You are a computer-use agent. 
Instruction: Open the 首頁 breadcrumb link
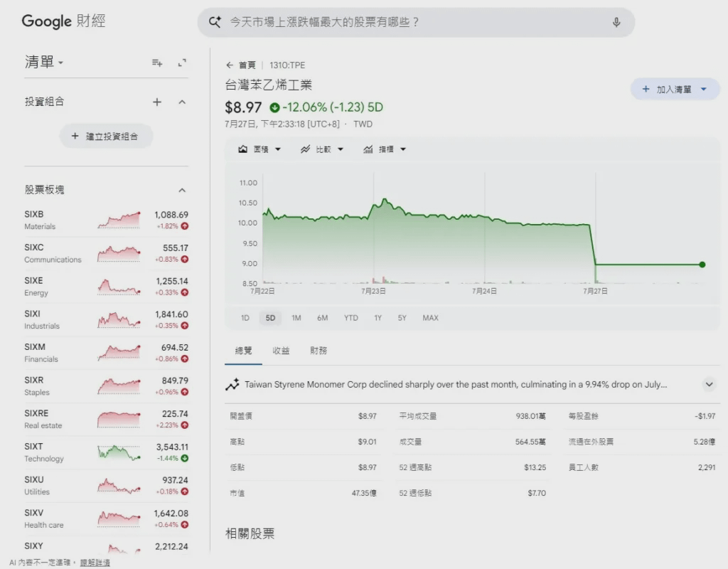pyautogui.click(x=247, y=65)
